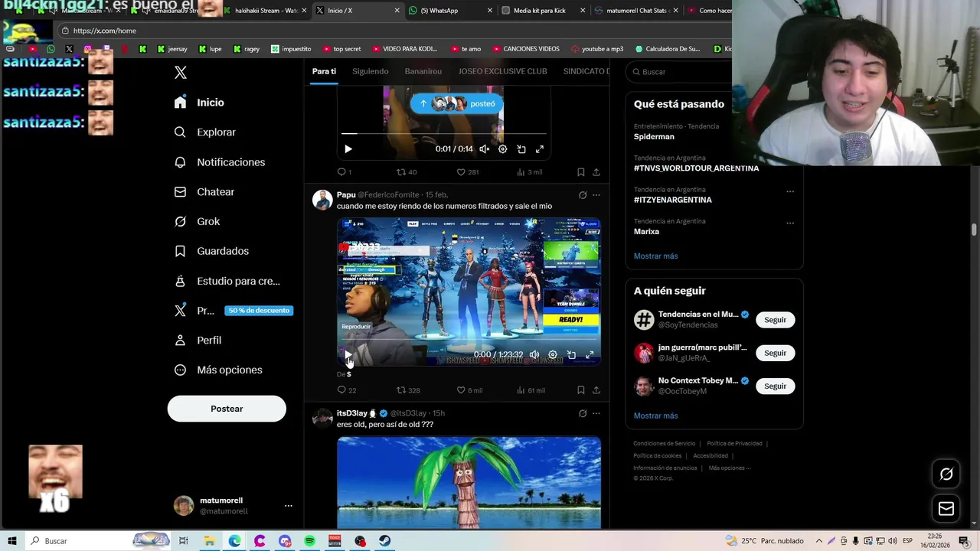Bookmark Papu's post
This screenshot has width=980, height=551.
coord(580,390)
